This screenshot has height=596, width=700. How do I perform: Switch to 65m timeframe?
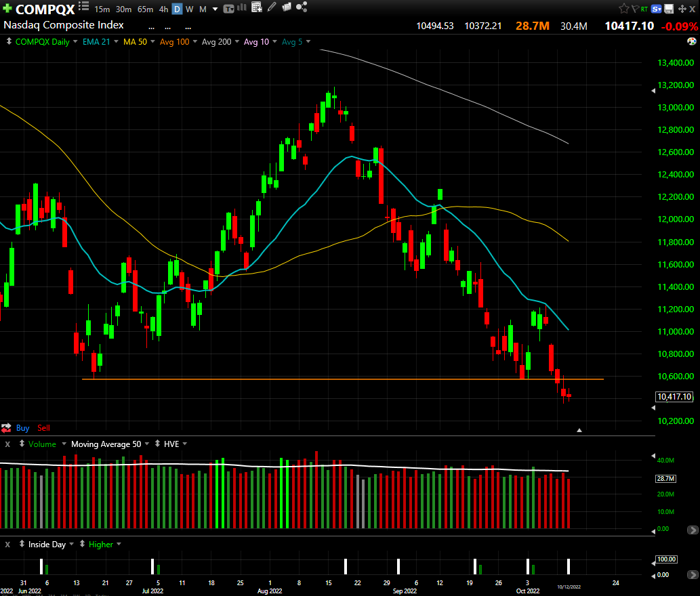pos(145,9)
